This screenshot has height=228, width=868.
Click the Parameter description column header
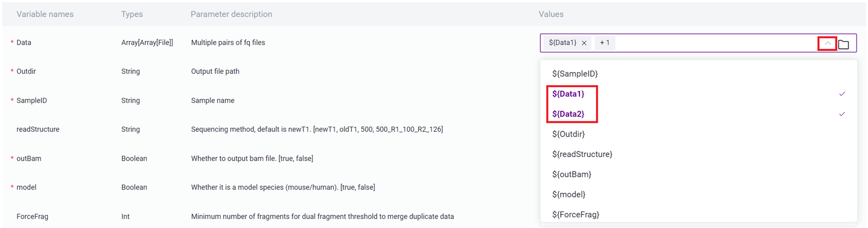click(231, 14)
